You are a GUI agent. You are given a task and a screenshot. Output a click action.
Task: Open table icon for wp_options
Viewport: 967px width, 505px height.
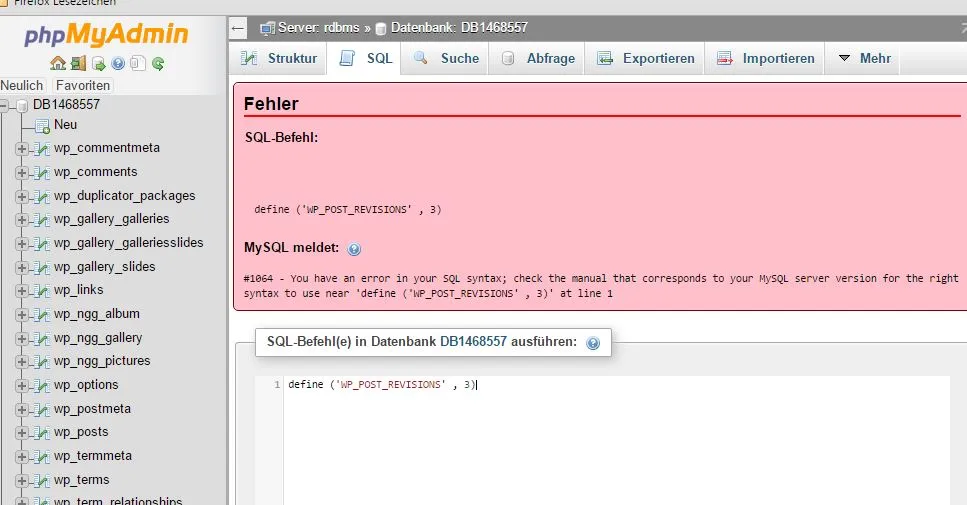(42, 386)
